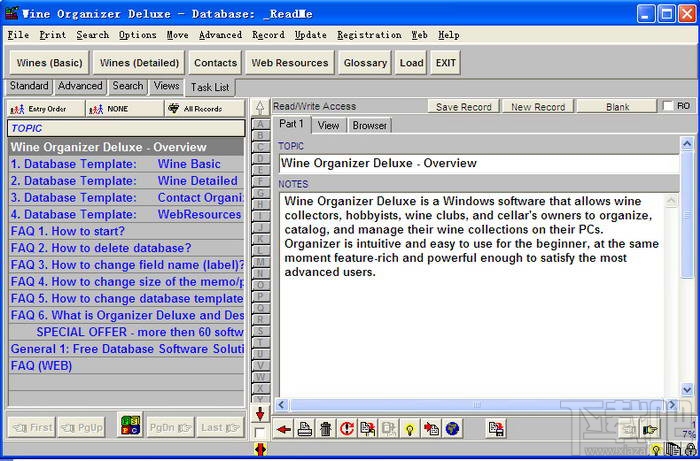700x461 pixels.
Task: Click the copy record documents icon
Action: click(367, 429)
